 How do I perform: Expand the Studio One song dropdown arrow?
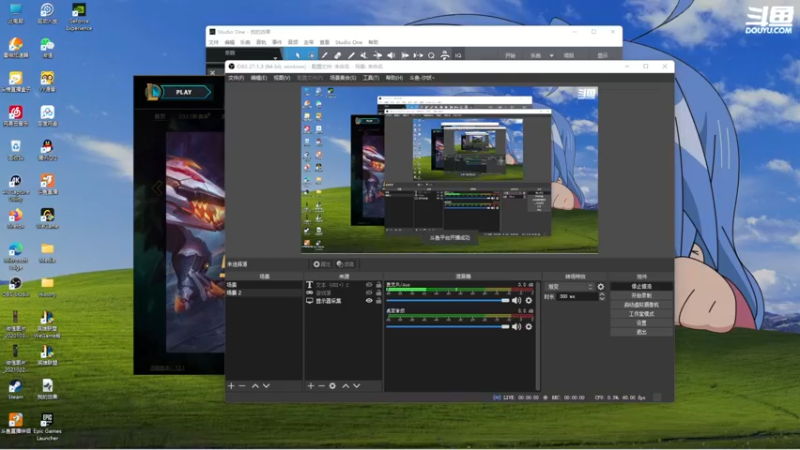click(x=551, y=55)
